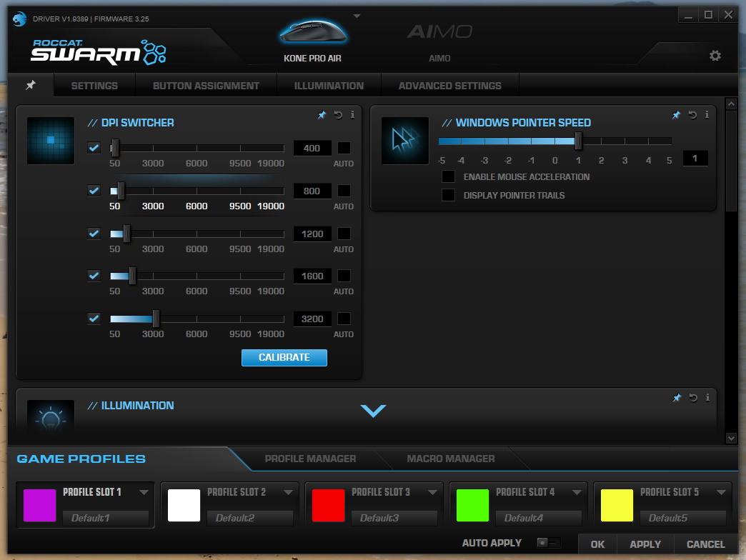The image size is (746, 560).
Task: Open the Profile Manager tab
Action: 310,459
